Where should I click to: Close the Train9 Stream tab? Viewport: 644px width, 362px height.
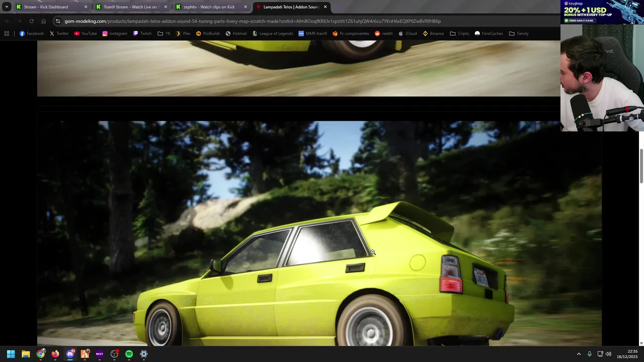tap(166, 7)
